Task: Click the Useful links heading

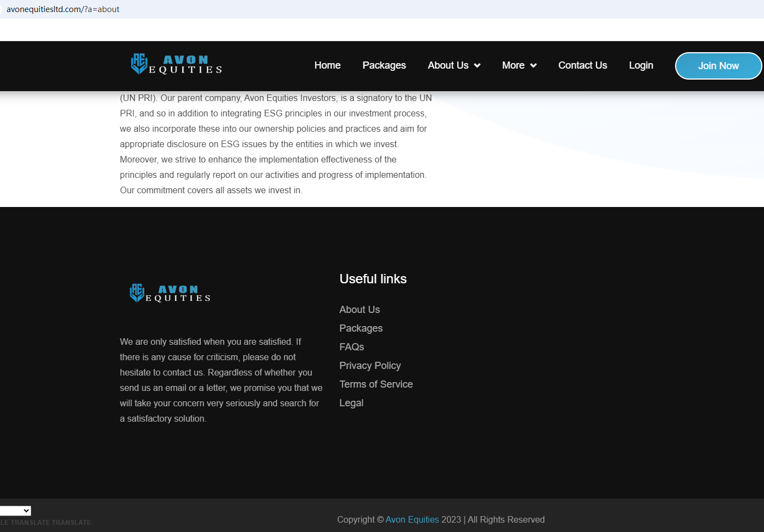Action: coord(373,279)
